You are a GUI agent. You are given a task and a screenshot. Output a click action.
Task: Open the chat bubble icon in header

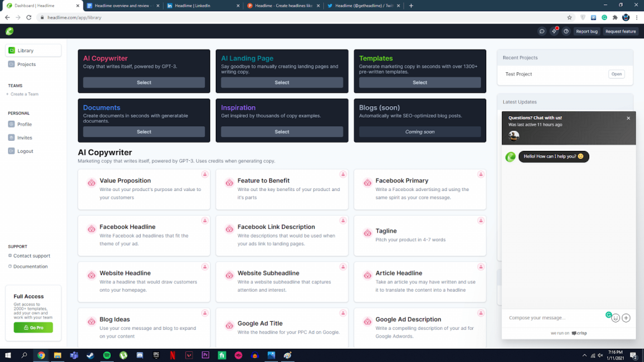[x=541, y=31]
